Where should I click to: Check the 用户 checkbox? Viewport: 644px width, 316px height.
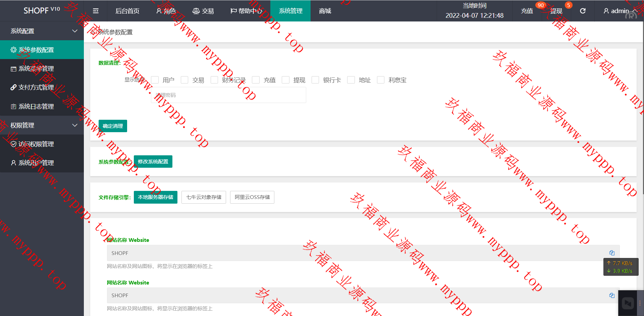click(x=155, y=80)
